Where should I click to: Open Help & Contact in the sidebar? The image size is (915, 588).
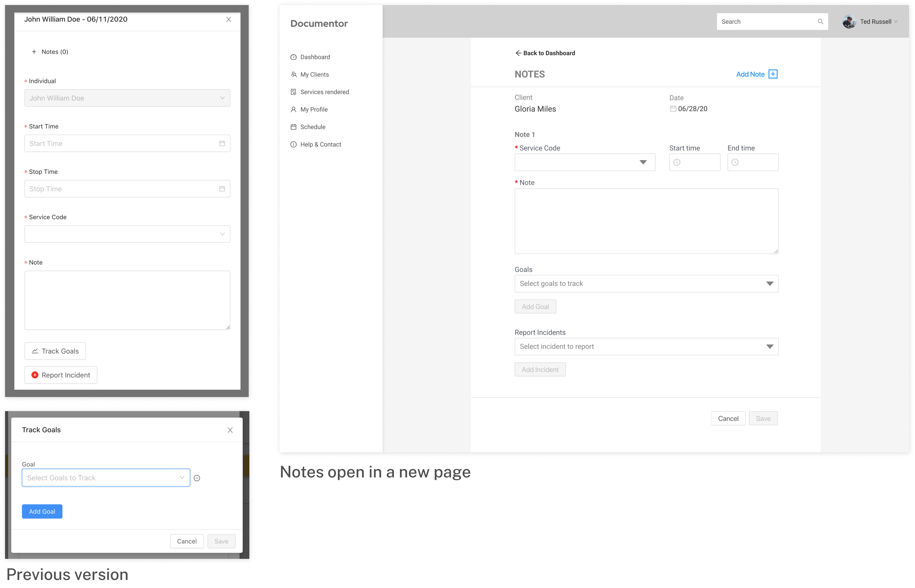[x=321, y=144]
